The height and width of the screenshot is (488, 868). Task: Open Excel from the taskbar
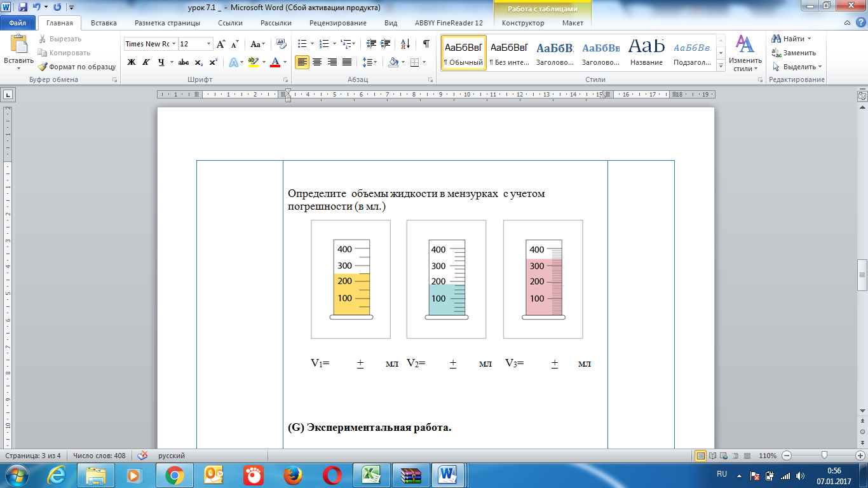point(372,475)
